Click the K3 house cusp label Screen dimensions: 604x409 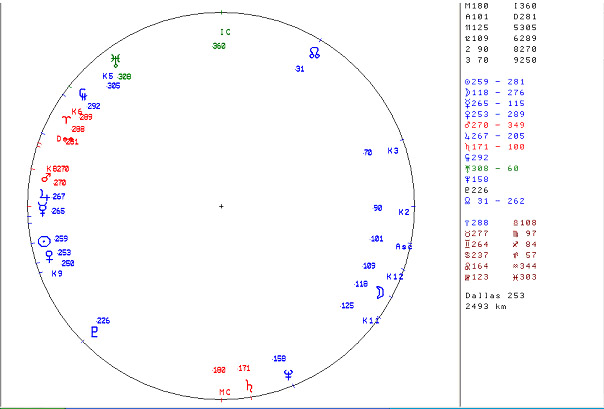pyautogui.click(x=393, y=151)
